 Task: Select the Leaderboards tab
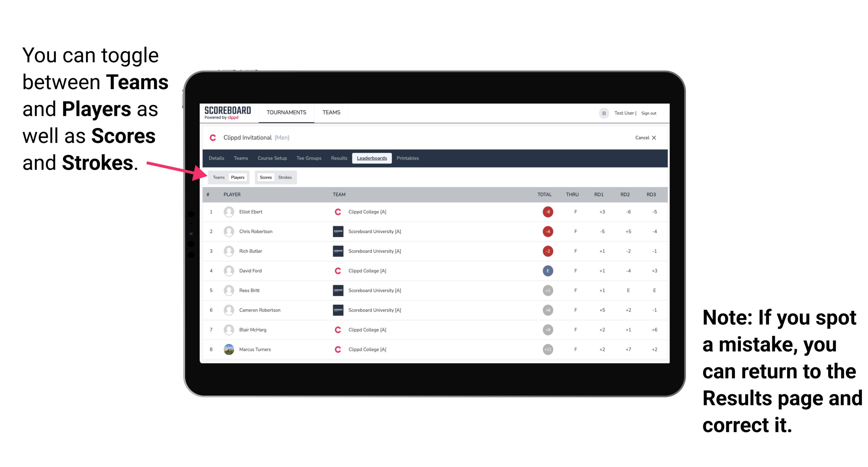pos(372,158)
